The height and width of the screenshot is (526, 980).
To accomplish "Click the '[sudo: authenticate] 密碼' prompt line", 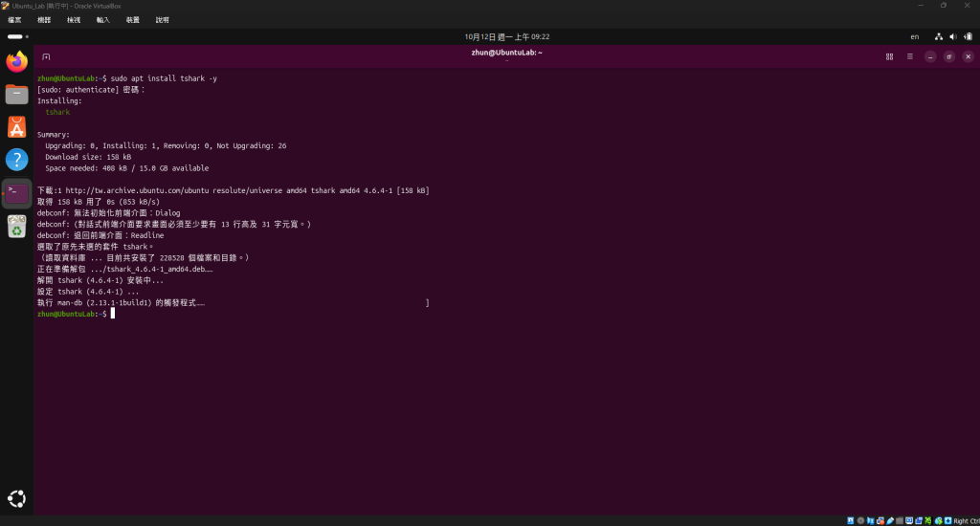I will (x=91, y=90).
